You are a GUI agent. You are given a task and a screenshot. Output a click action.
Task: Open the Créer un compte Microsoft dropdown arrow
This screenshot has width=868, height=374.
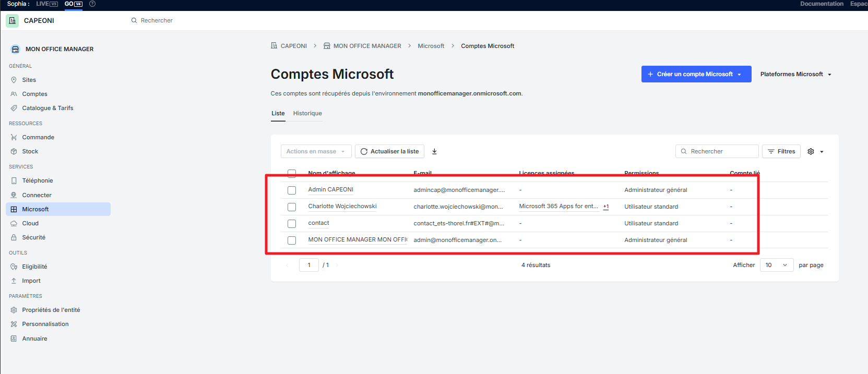[x=739, y=75]
